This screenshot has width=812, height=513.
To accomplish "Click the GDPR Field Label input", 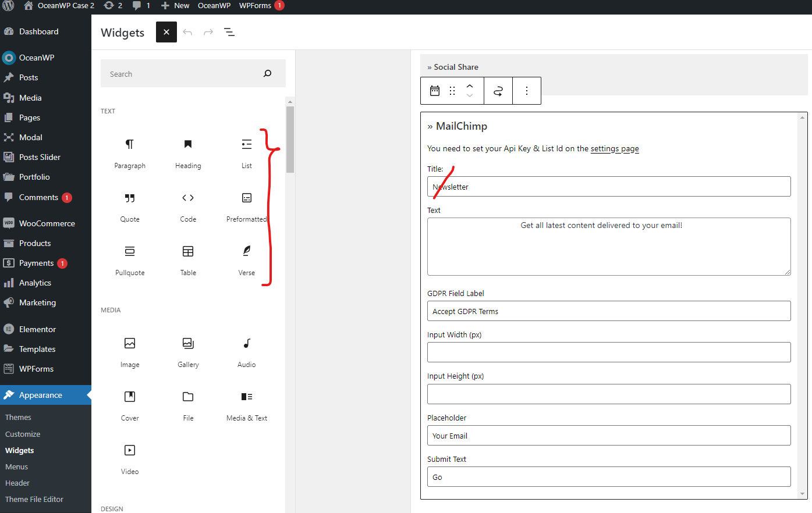I will tap(609, 311).
